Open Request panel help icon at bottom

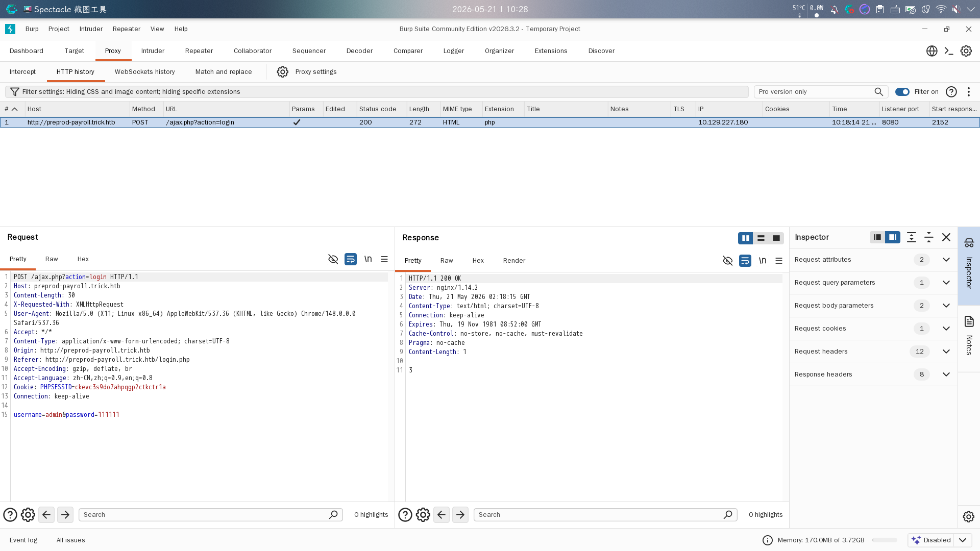pos(10,515)
